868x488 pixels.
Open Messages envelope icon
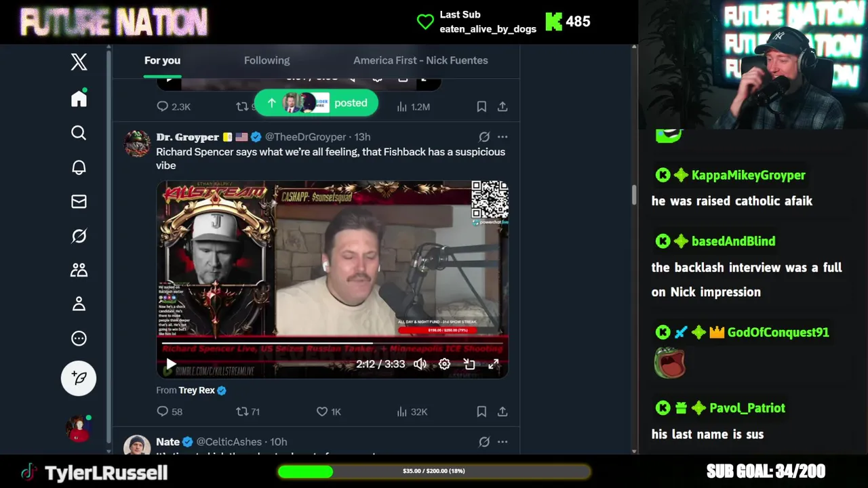click(x=79, y=201)
